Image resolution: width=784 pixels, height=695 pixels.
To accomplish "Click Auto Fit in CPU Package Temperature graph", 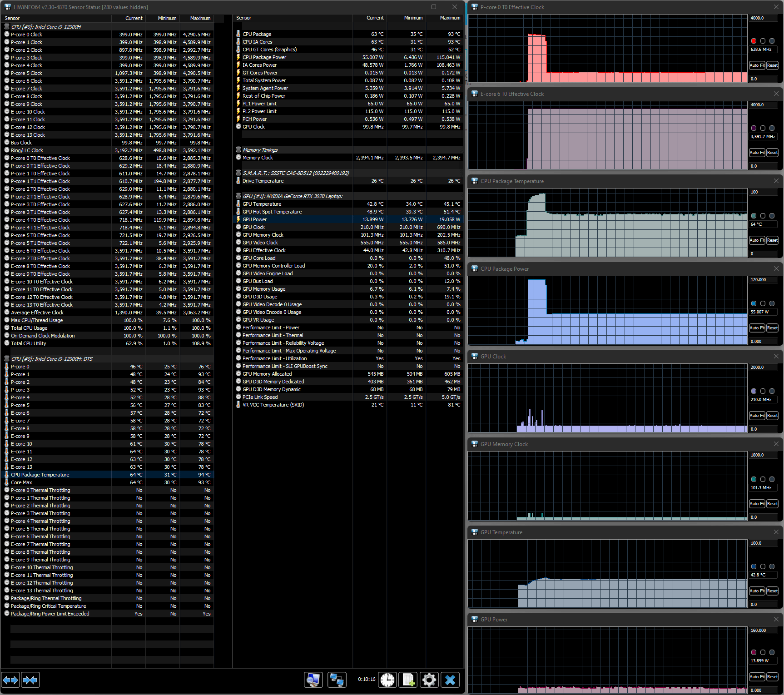I will (x=757, y=240).
